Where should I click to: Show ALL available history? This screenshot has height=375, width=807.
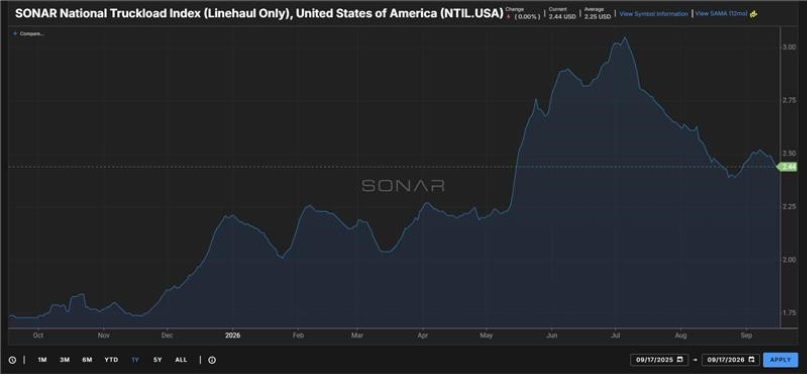tap(181, 360)
